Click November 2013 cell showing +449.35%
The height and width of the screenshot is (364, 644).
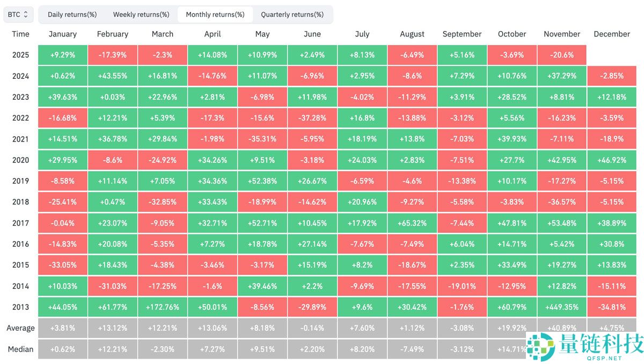[562, 307]
